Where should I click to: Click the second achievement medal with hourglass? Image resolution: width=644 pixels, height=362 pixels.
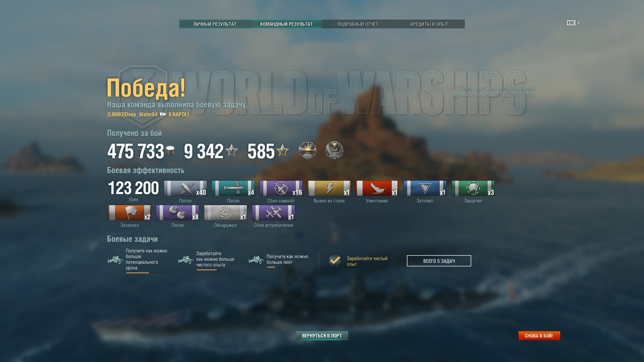tap(334, 150)
